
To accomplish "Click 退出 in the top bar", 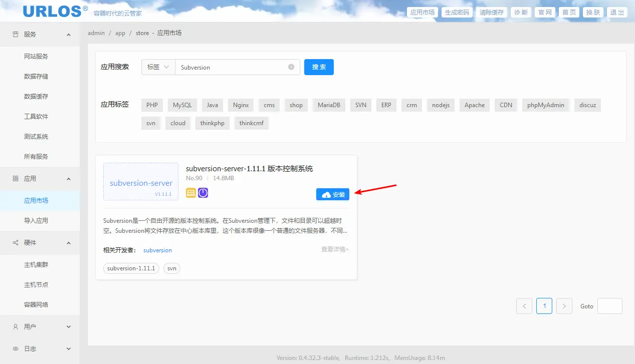I will point(617,13).
